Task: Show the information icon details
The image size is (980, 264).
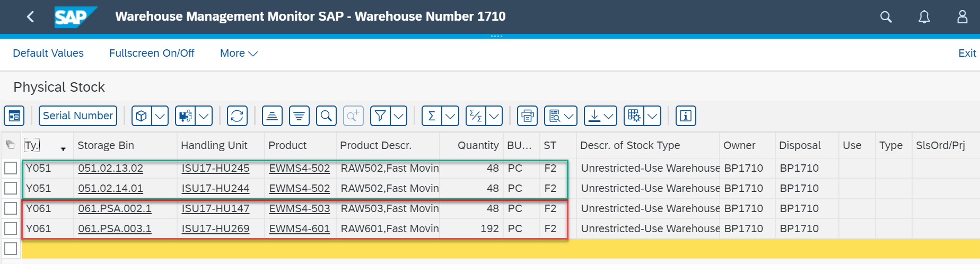Action: click(686, 116)
